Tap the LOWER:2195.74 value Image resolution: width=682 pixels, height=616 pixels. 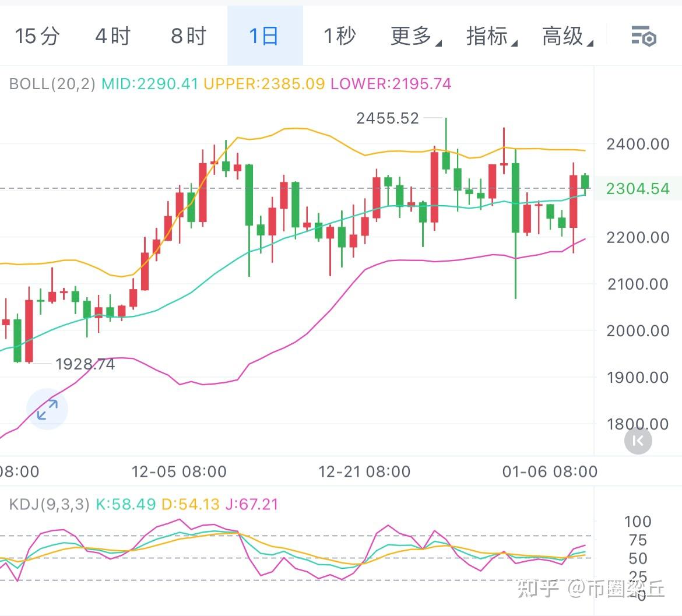(x=391, y=83)
